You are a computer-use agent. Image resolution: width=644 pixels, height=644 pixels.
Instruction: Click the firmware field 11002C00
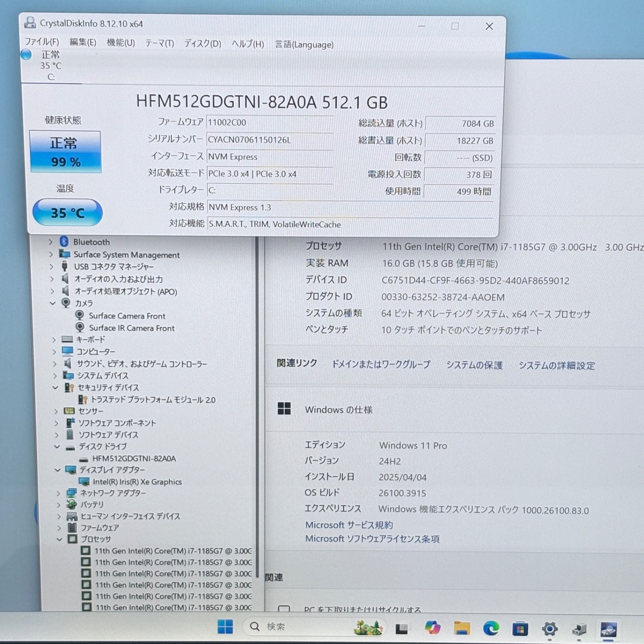[x=270, y=122]
